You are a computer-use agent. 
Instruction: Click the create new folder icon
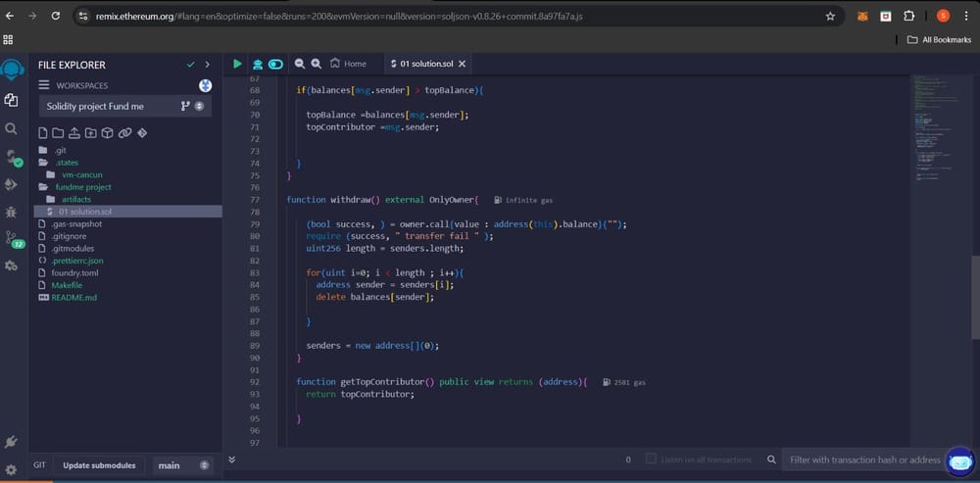click(58, 133)
